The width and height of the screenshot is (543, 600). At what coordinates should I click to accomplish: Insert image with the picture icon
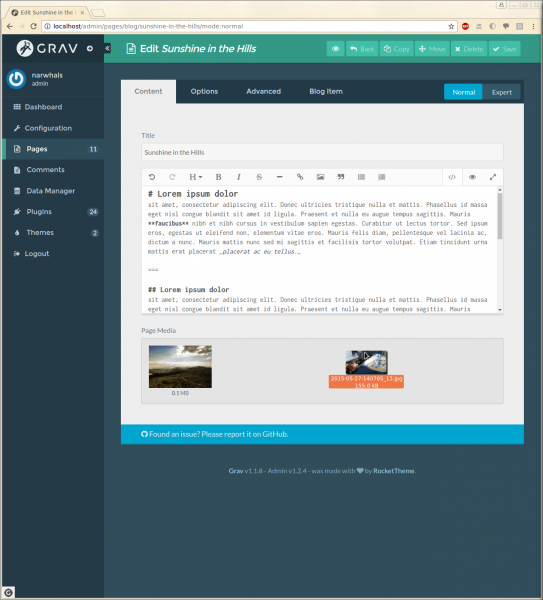point(320,177)
